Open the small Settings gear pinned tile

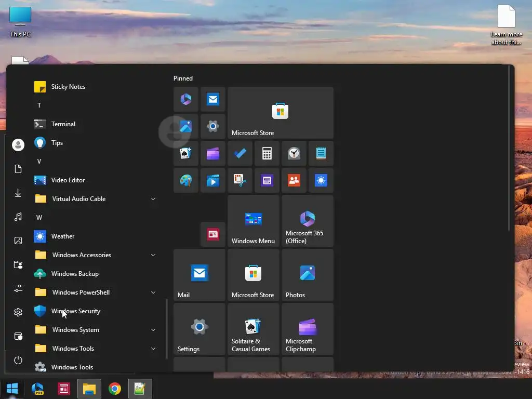[212, 126]
